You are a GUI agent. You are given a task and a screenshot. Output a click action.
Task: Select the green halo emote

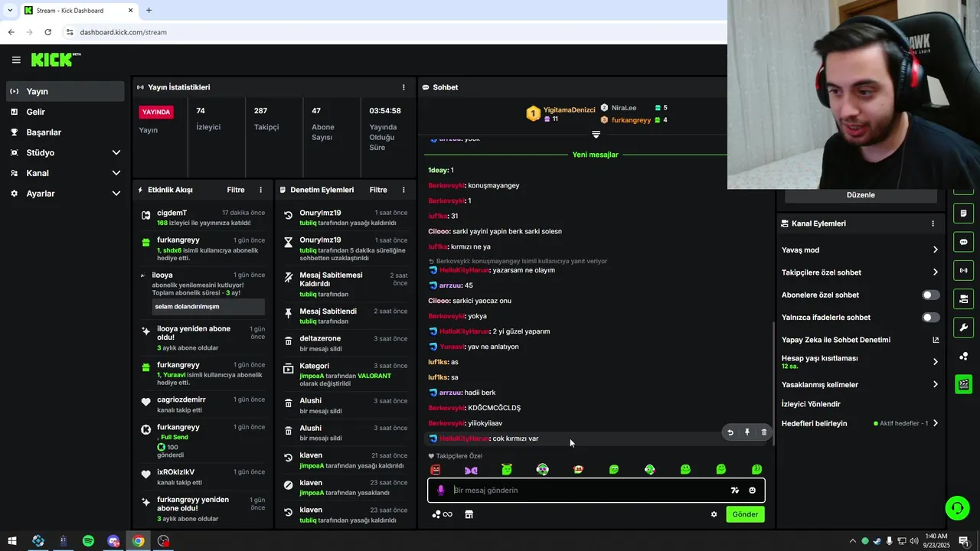[506, 469]
